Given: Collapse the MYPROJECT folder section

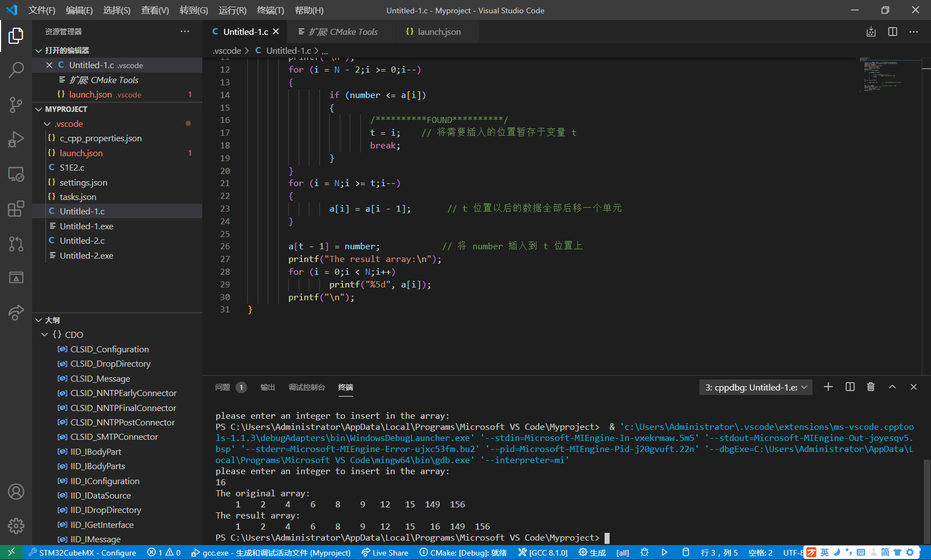Looking at the screenshot, I should 38,109.
